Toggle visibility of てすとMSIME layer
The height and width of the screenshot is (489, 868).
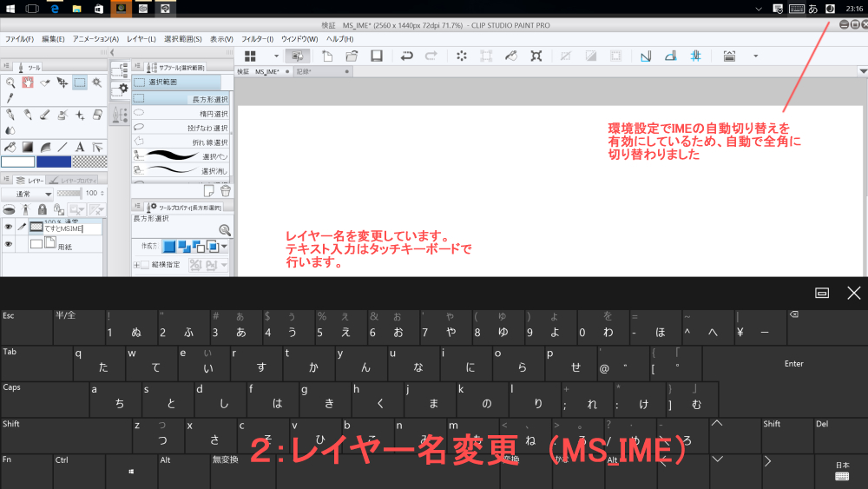pyautogui.click(x=9, y=226)
